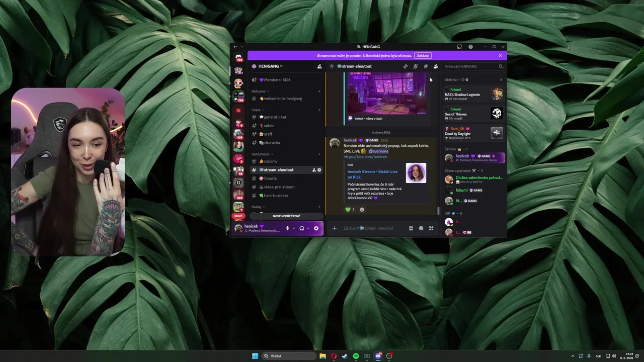
Task: Mute the microphone in the user panel
Action: click(288, 228)
